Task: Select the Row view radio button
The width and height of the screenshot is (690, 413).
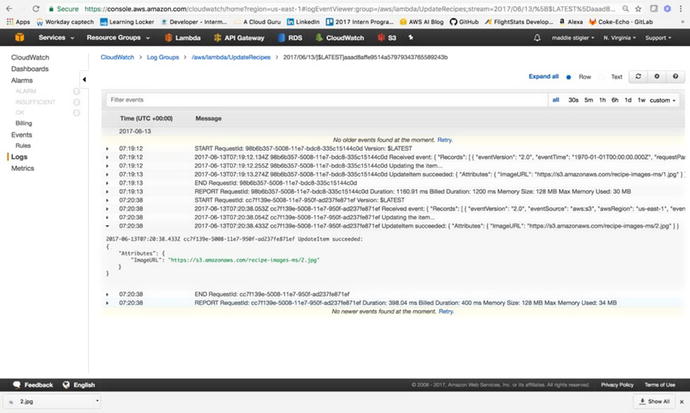Action: 569,77
